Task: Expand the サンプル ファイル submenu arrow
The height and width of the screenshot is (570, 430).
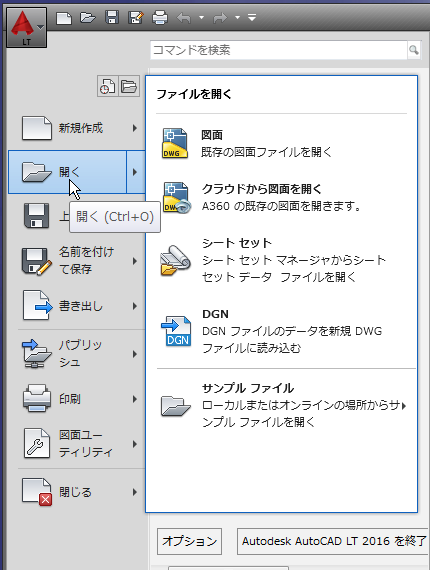Action: 404,406
